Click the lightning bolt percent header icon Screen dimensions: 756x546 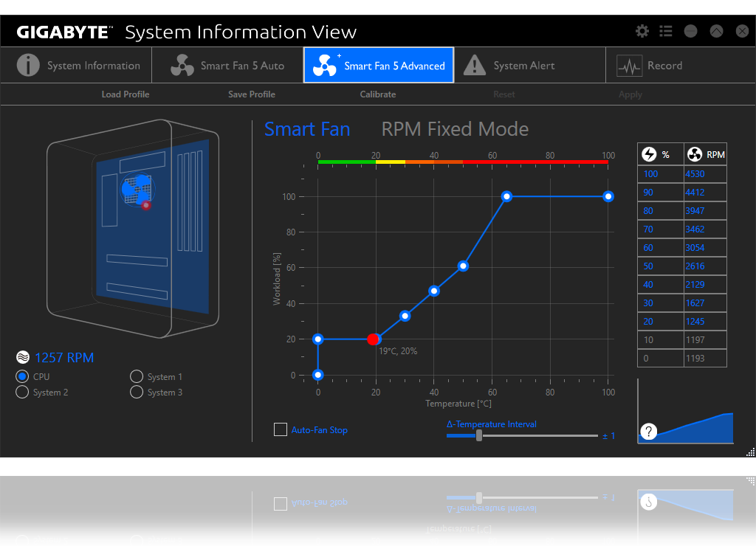tap(649, 154)
